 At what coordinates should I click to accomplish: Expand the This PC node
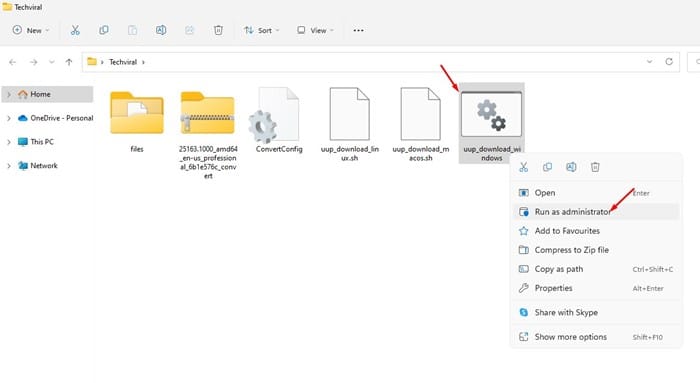coord(9,142)
